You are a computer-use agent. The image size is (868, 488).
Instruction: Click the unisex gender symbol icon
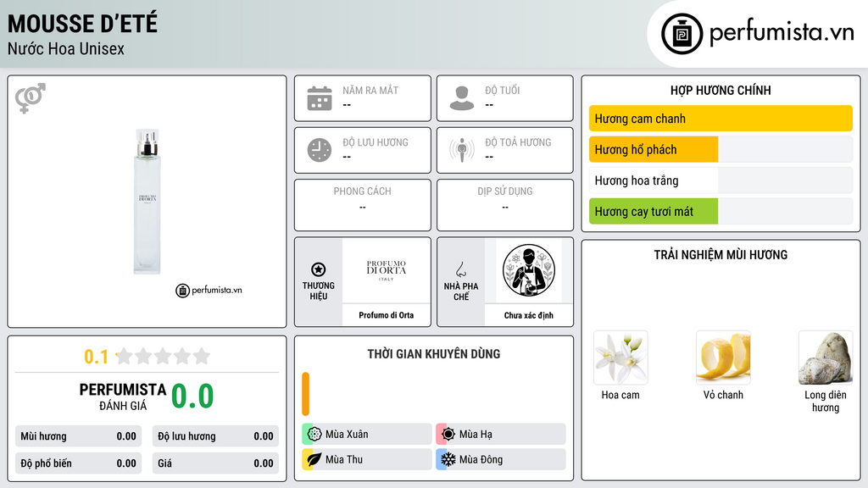[31, 98]
